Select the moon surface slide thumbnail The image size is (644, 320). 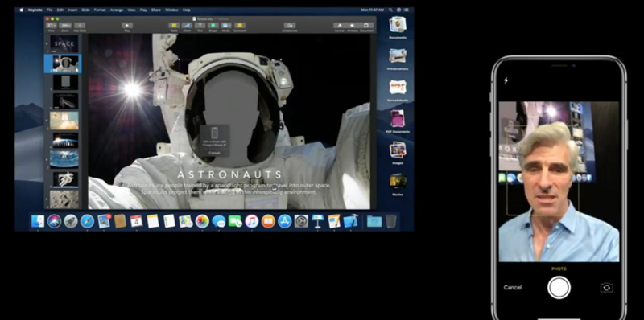pyautogui.click(x=64, y=199)
